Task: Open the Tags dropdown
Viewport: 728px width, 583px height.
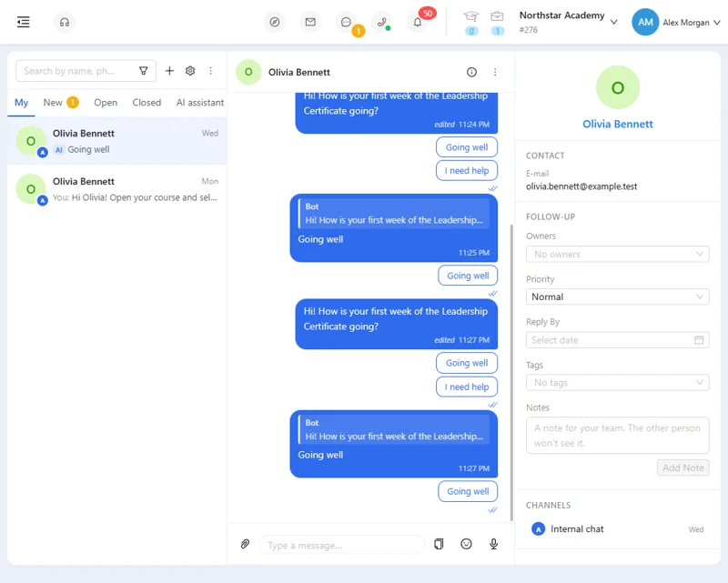Action: pos(618,383)
